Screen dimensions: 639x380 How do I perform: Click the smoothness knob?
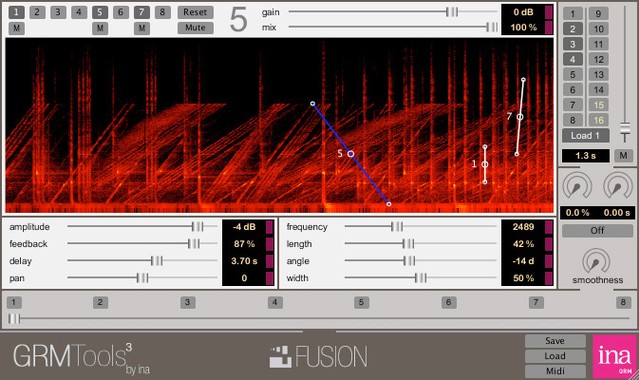coord(597,261)
